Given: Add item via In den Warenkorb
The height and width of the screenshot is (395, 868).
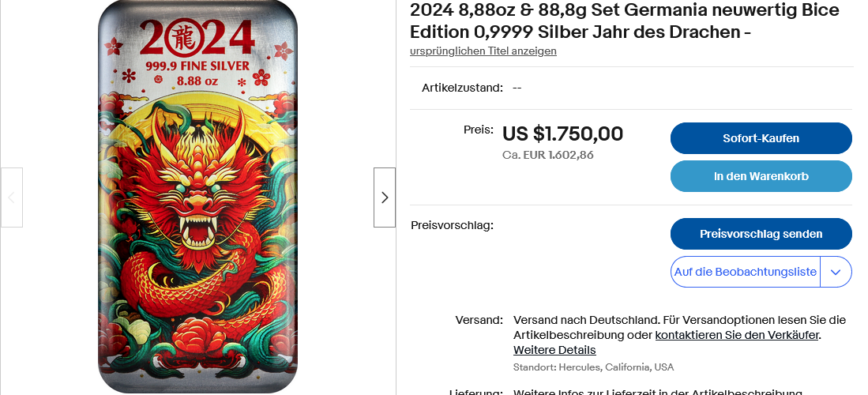Looking at the screenshot, I should (761, 176).
